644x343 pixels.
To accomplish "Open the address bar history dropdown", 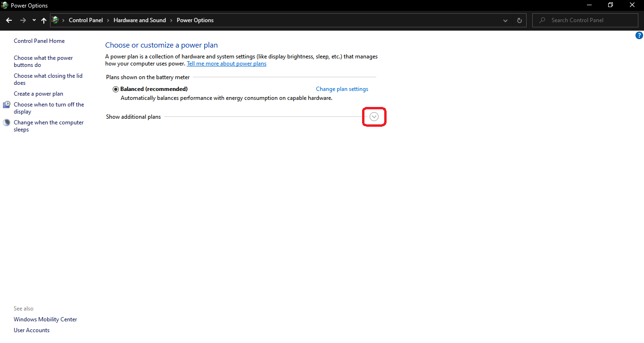I will click(505, 20).
